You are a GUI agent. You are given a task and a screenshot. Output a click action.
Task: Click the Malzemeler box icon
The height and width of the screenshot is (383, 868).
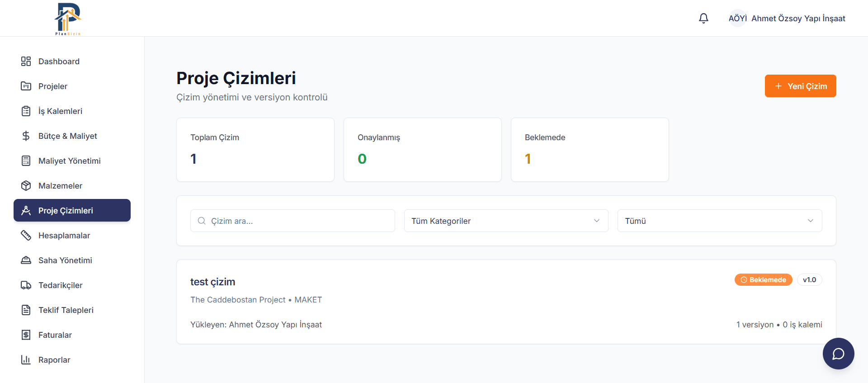(26, 186)
